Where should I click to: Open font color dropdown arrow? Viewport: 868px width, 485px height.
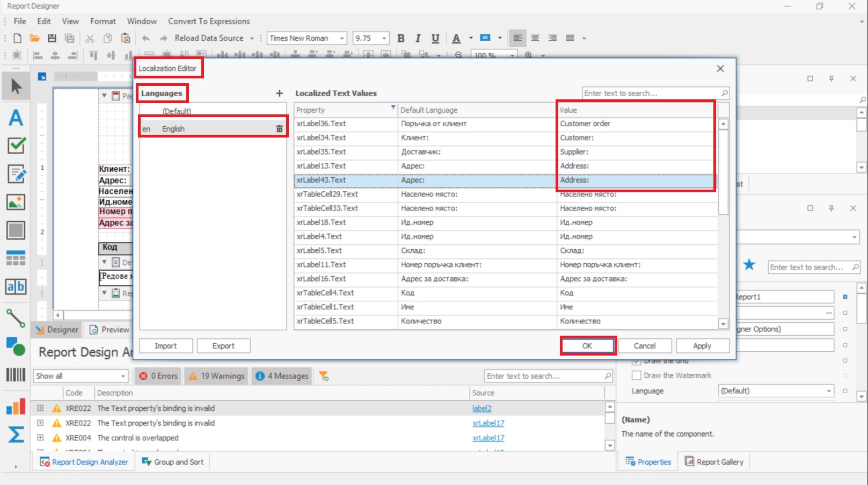(x=471, y=38)
